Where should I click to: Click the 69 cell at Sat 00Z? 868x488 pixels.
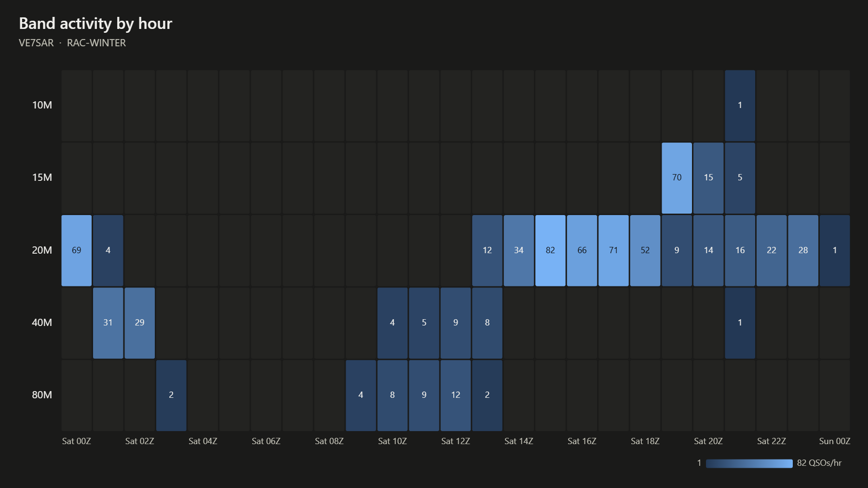click(76, 250)
